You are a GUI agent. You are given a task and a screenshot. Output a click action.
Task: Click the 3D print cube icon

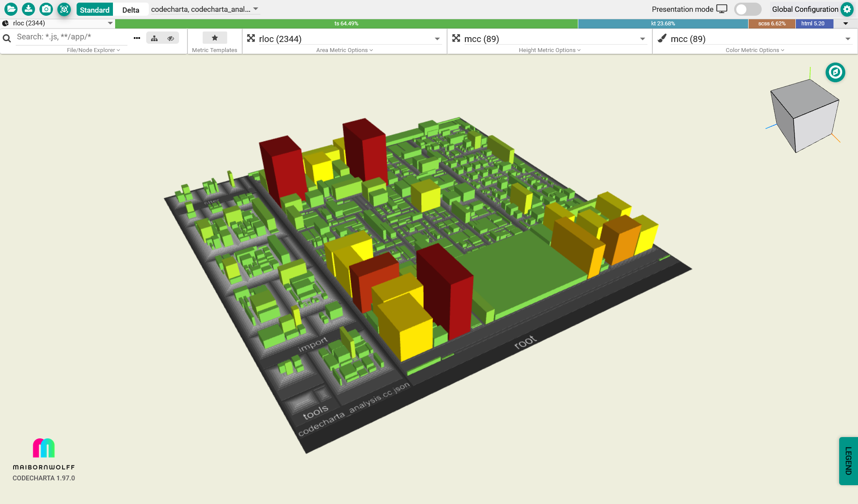(x=64, y=9)
